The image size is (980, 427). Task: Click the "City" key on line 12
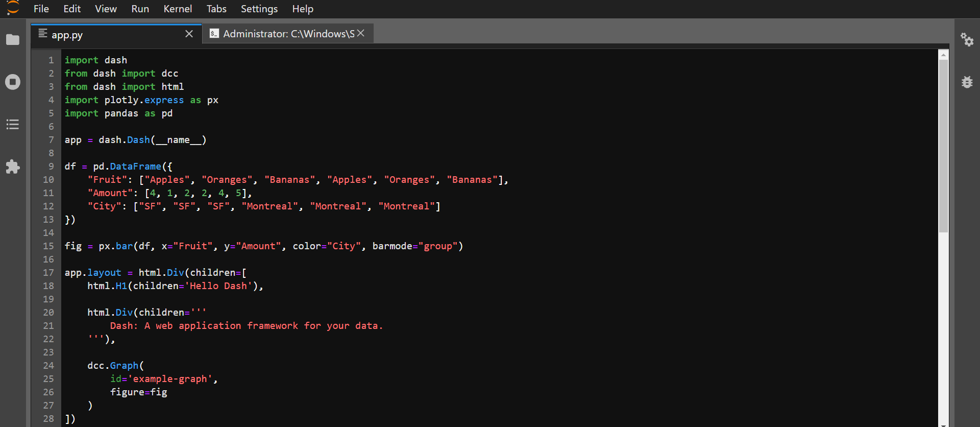coord(105,206)
